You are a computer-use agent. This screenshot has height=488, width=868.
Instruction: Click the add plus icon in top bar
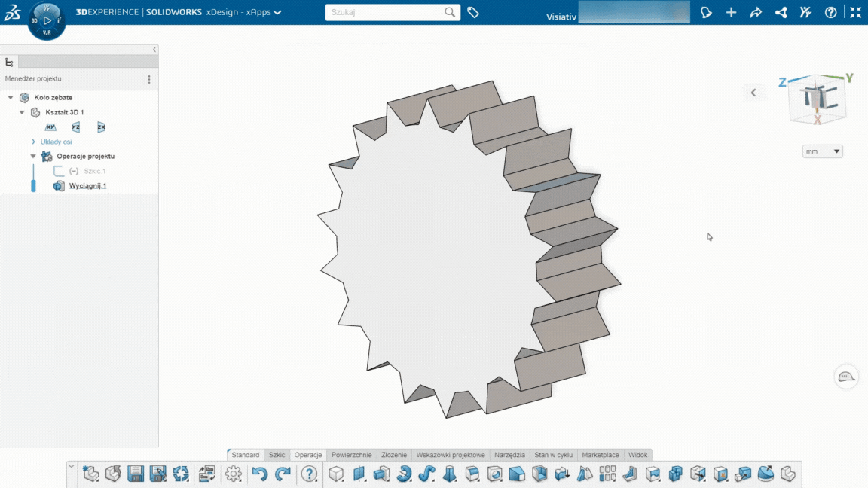(x=732, y=12)
